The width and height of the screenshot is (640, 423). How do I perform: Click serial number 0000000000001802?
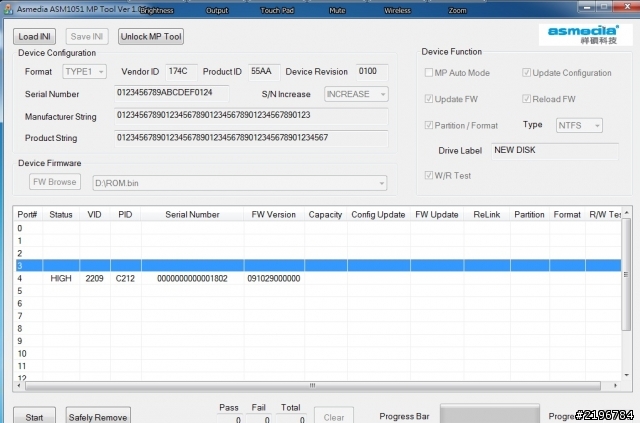[x=192, y=278]
